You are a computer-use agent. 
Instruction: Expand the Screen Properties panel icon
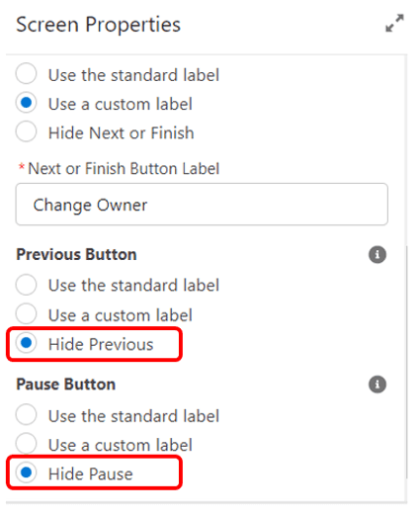tap(394, 23)
